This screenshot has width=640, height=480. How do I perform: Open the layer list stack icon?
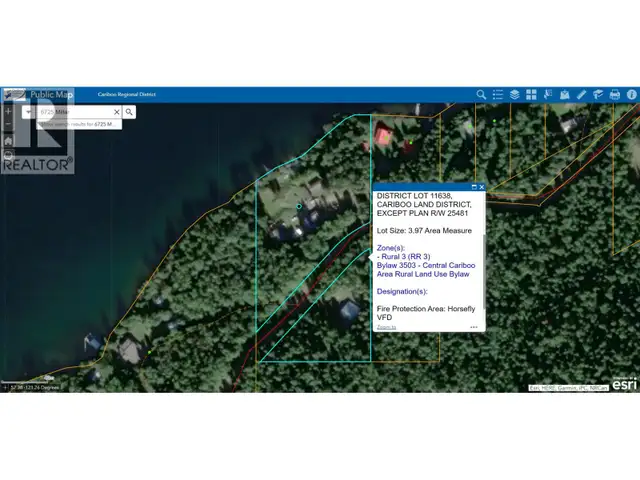[514, 95]
